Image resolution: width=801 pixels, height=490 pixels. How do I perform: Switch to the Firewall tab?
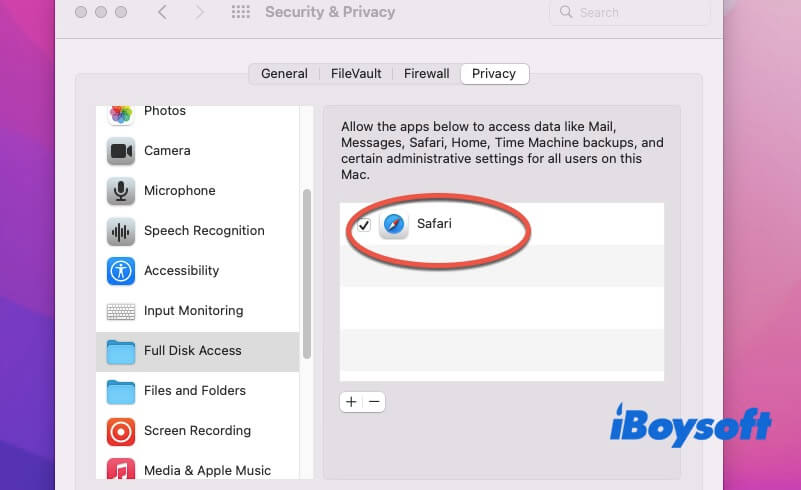coord(427,73)
